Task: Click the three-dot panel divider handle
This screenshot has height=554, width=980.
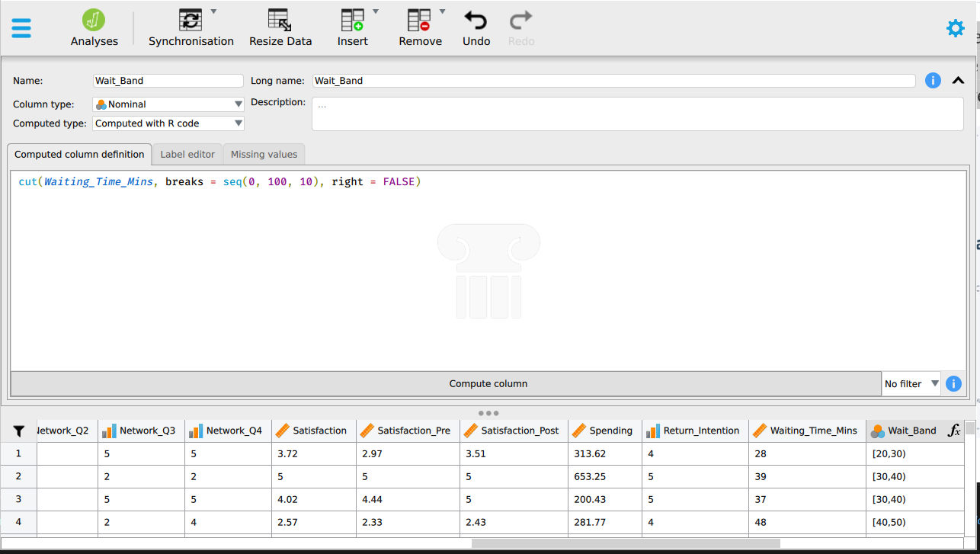Action: point(488,413)
